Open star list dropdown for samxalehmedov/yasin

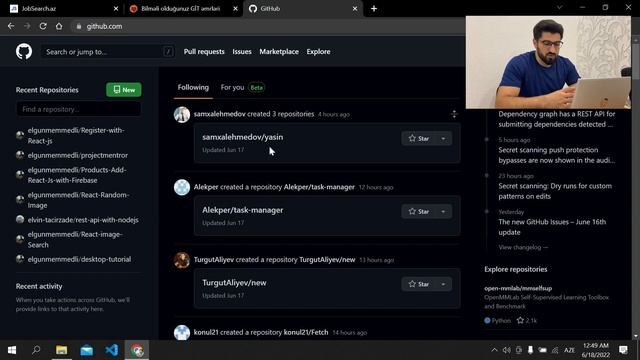pos(444,139)
